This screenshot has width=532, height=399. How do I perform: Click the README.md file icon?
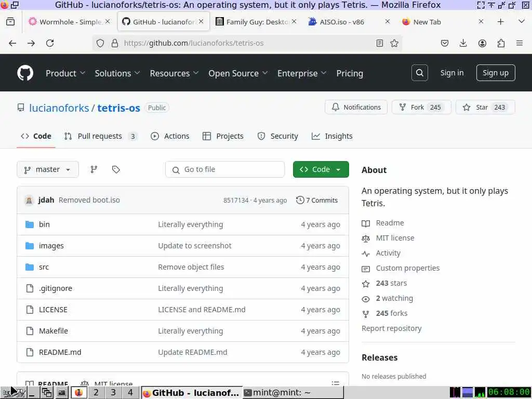coord(30,352)
